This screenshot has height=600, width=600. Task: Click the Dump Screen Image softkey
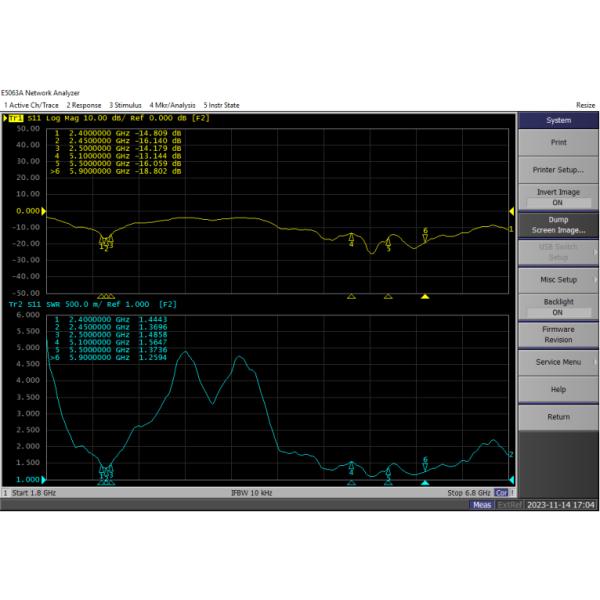(557, 225)
